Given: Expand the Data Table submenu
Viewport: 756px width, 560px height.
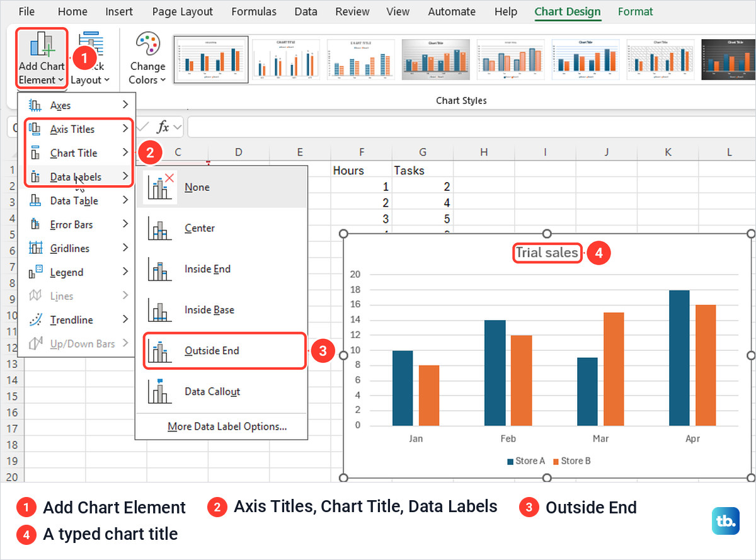Looking at the screenshot, I should [76, 201].
